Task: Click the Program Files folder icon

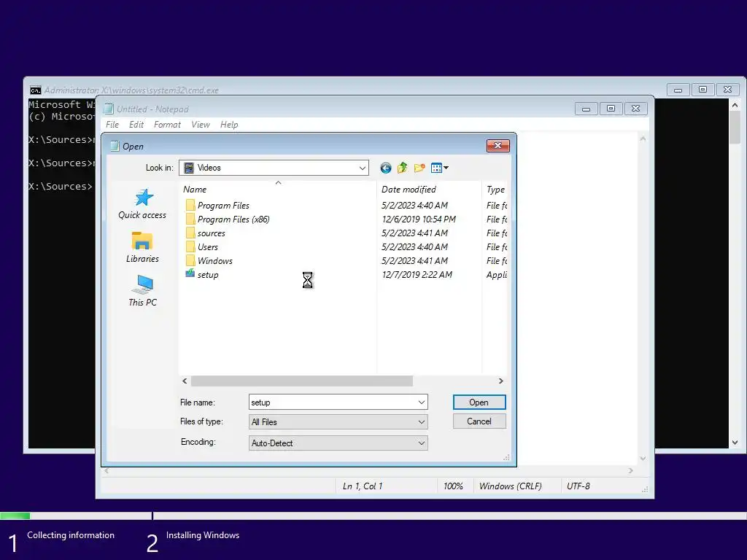Action: tap(190, 205)
